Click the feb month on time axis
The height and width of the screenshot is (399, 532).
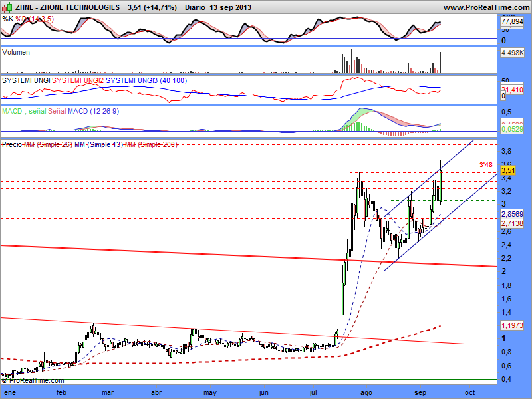pos(61,392)
